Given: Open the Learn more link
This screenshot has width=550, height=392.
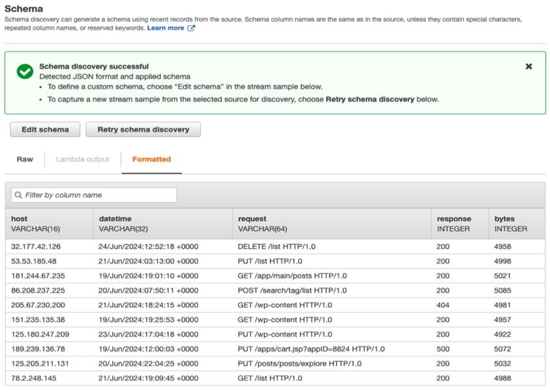Looking at the screenshot, I should coord(166,29).
